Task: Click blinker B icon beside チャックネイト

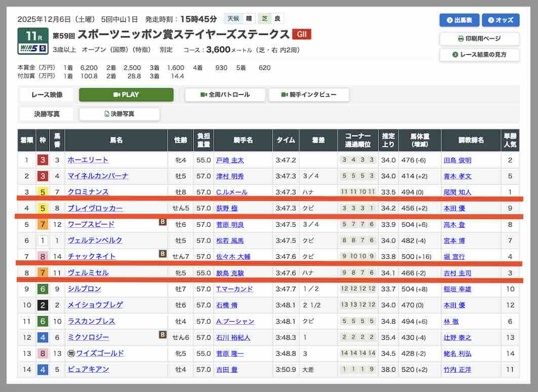Action: click(163, 254)
